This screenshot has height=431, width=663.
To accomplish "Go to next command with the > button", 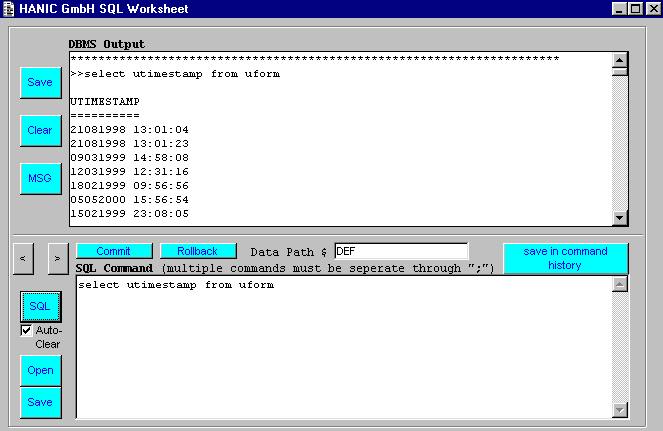I will 58,258.
